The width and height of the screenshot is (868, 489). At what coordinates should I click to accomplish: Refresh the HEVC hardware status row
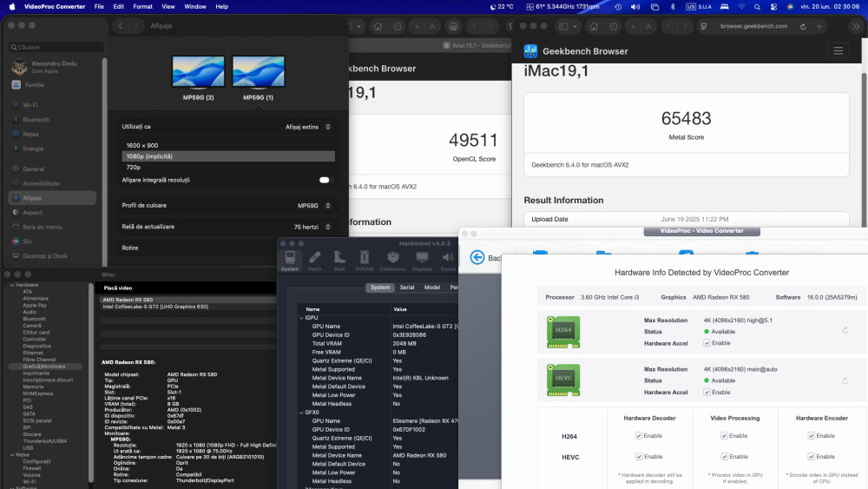(x=845, y=381)
